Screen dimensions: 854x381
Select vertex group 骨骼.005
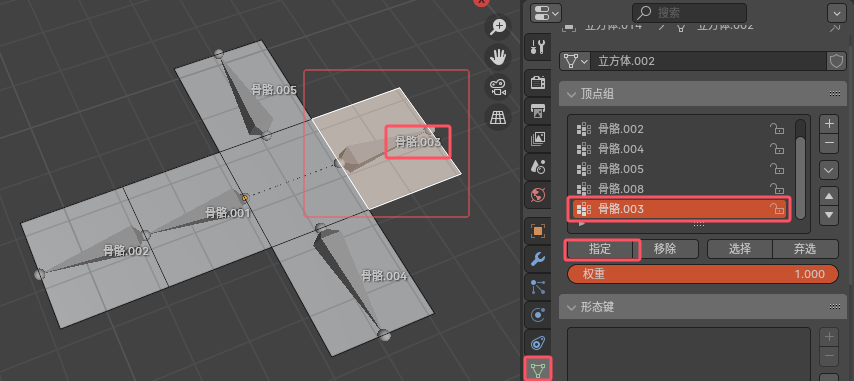click(681, 169)
